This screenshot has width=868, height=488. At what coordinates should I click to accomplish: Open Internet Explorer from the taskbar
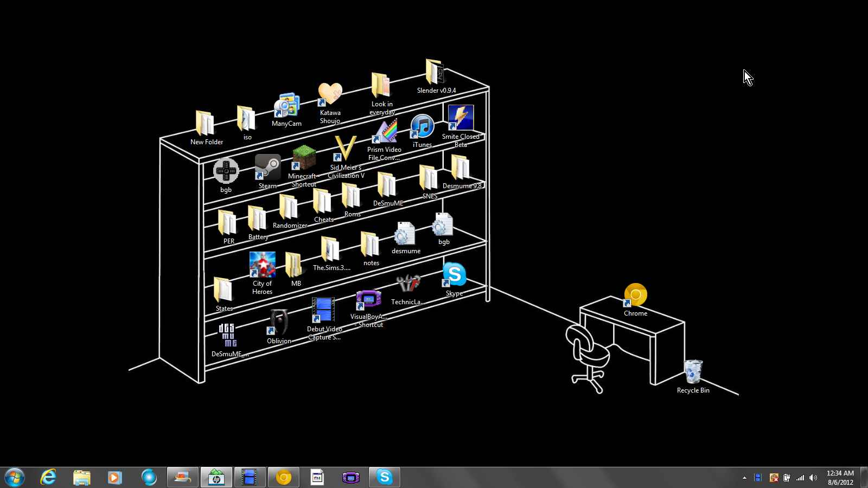tap(48, 477)
